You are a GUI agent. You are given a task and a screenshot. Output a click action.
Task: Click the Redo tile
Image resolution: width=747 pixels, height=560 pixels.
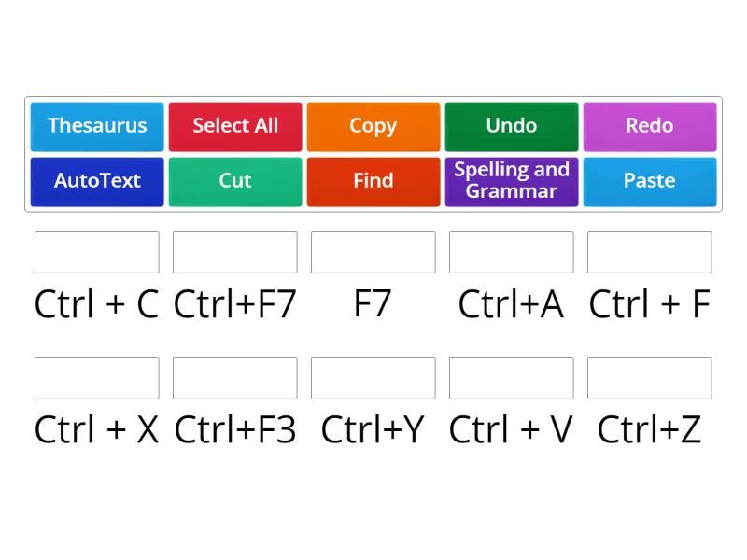pos(650,126)
